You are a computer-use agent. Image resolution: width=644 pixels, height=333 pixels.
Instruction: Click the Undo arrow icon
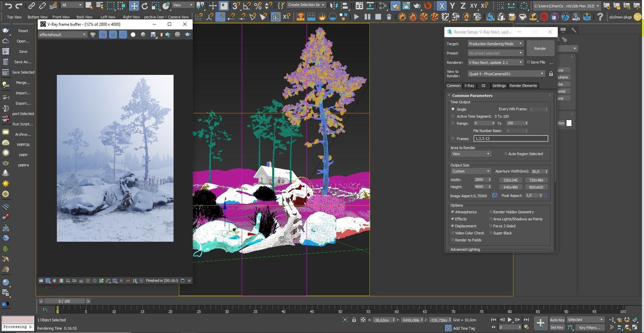click(x=8, y=6)
